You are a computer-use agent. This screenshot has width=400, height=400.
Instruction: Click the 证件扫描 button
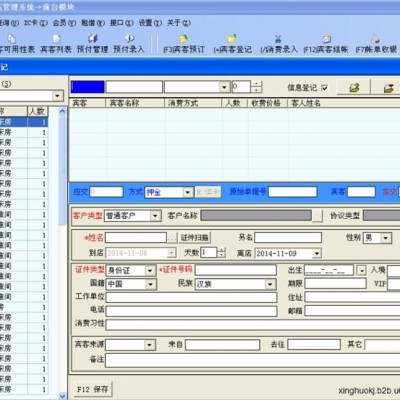pos(195,238)
